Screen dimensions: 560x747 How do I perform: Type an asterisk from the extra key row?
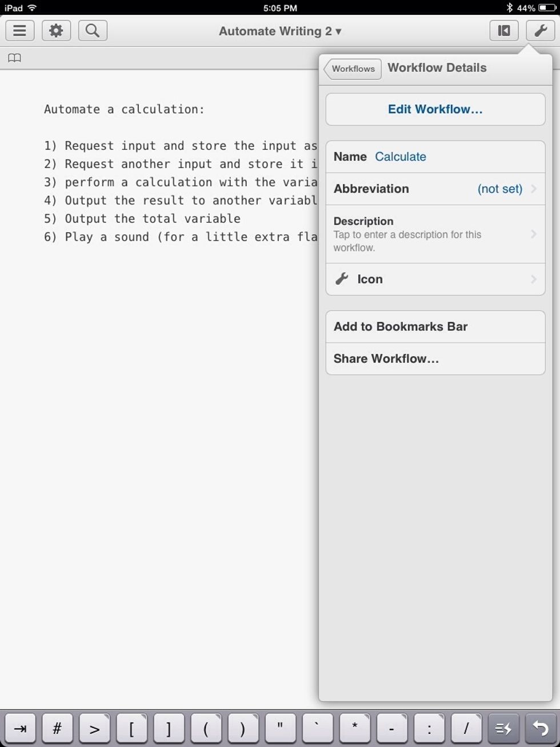(354, 728)
